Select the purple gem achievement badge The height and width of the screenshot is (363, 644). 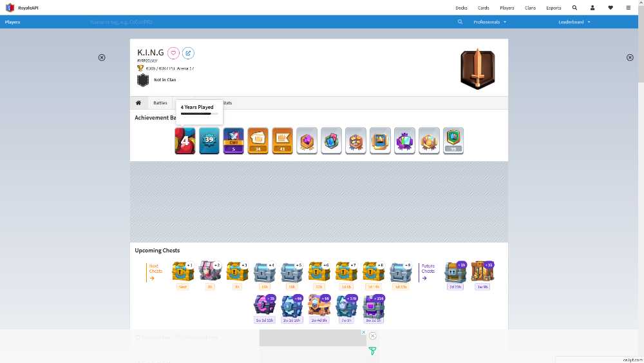click(307, 141)
